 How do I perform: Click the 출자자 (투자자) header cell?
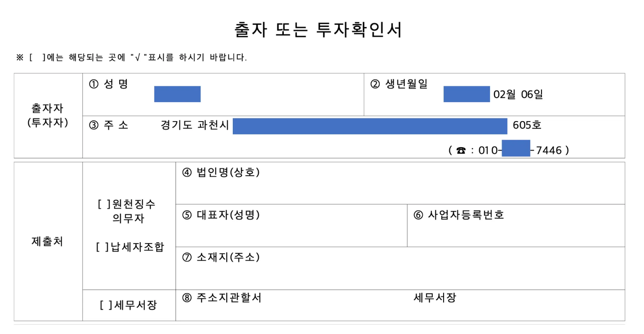point(48,115)
